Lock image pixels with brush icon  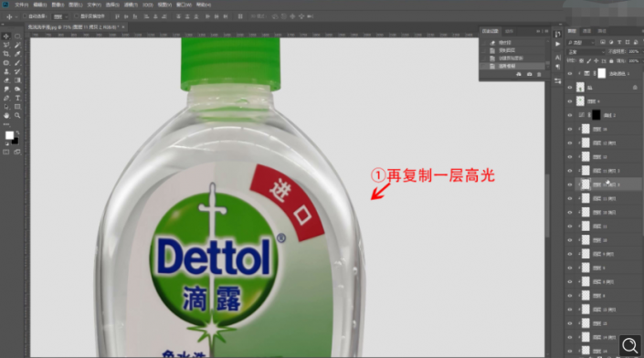tap(588, 61)
